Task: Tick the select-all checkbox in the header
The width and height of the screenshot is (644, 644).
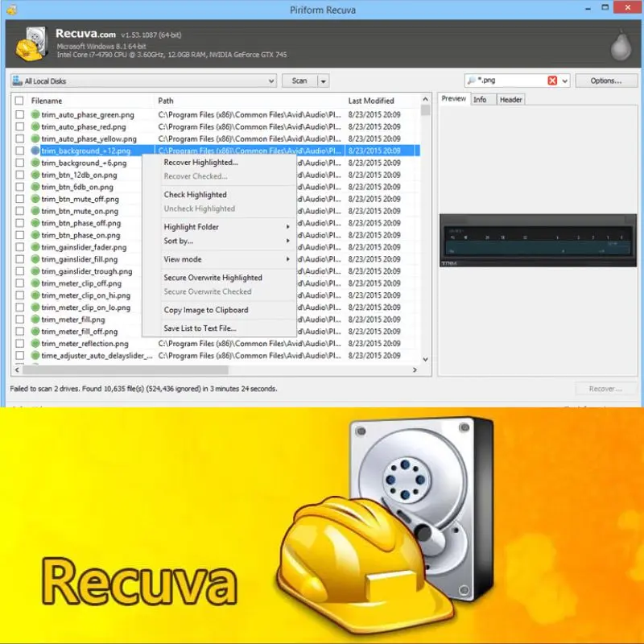Action: click(x=19, y=101)
